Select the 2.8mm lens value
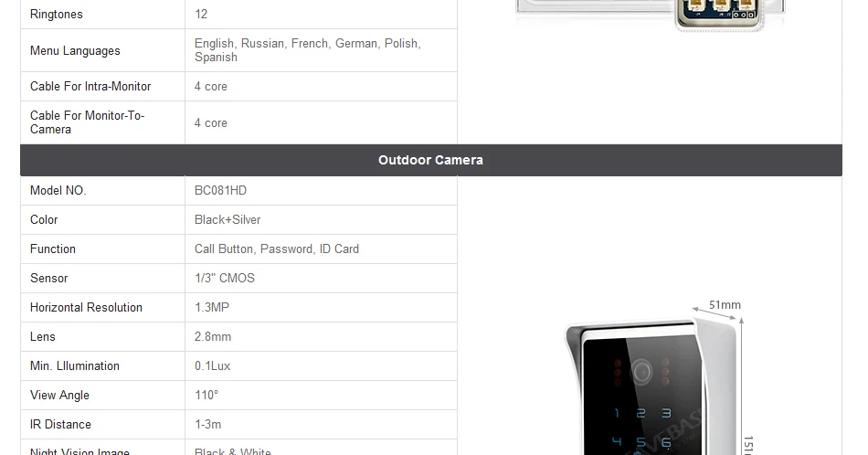This screenshot has height=455, width=868. point(213,337)
